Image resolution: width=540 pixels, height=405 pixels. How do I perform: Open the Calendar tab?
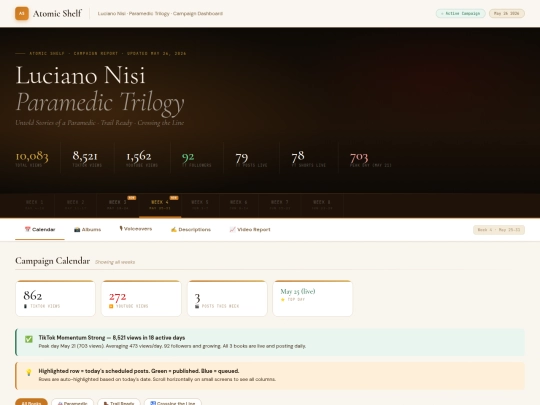40,229
